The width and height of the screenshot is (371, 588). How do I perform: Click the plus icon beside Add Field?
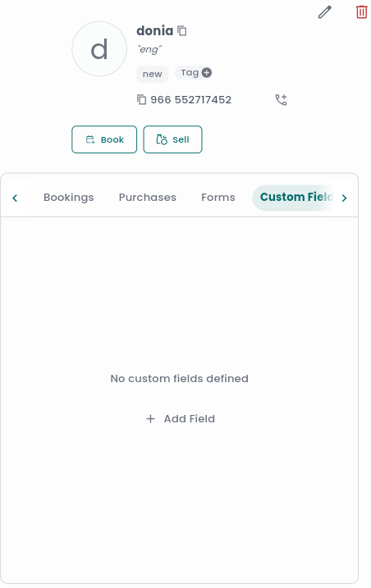coord(150,419)
